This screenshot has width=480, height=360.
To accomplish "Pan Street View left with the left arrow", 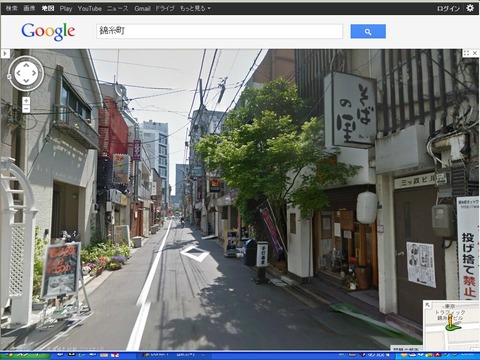I will pyautogui.click(x=18, y=73).
